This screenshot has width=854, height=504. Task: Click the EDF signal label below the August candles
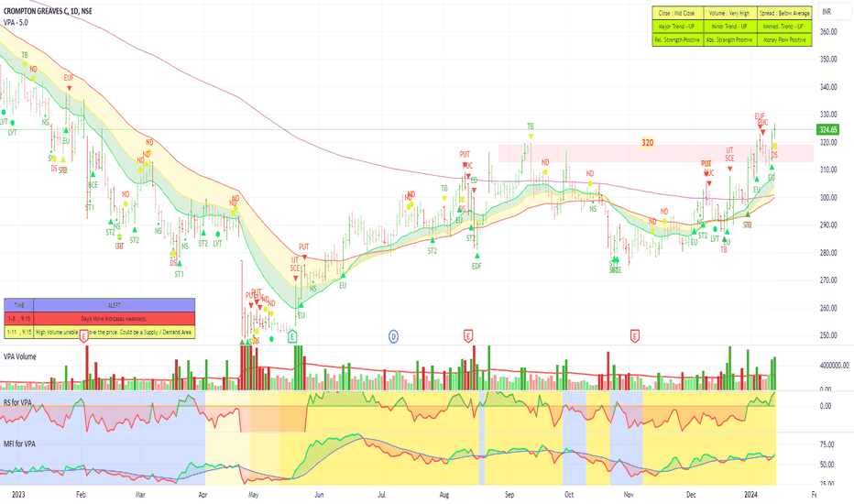coord(476,266)
